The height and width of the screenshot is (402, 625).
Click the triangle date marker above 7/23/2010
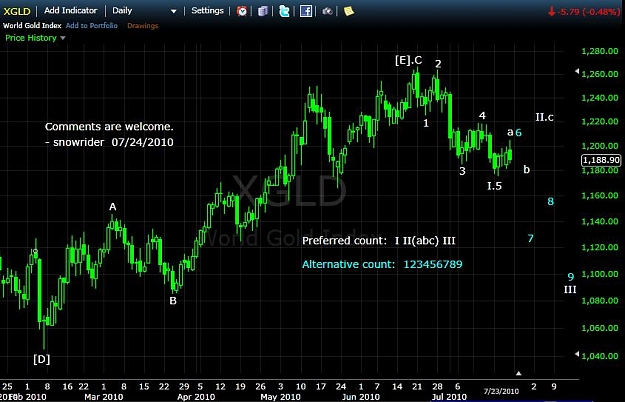coord(519,373)
